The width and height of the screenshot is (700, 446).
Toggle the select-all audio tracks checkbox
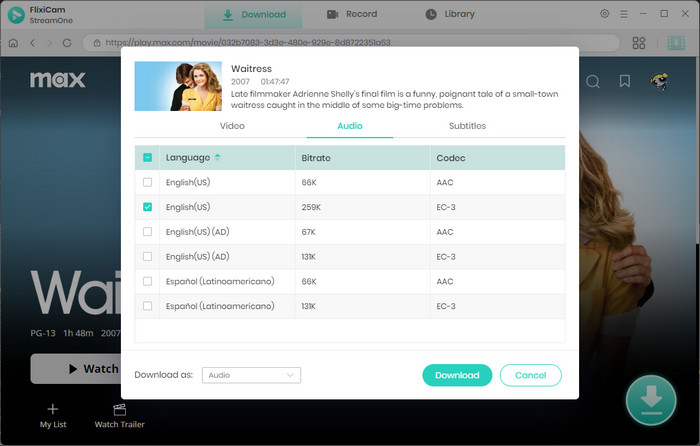(147, 158)
